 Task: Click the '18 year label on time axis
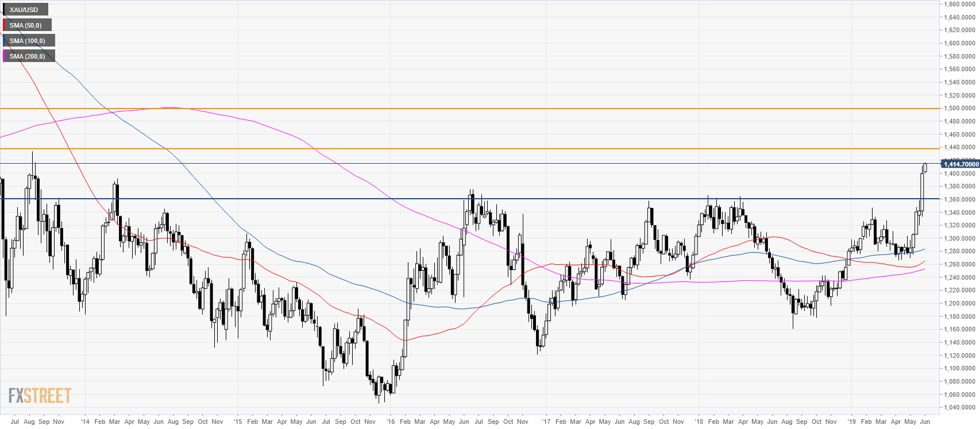(x=699, y=422)
